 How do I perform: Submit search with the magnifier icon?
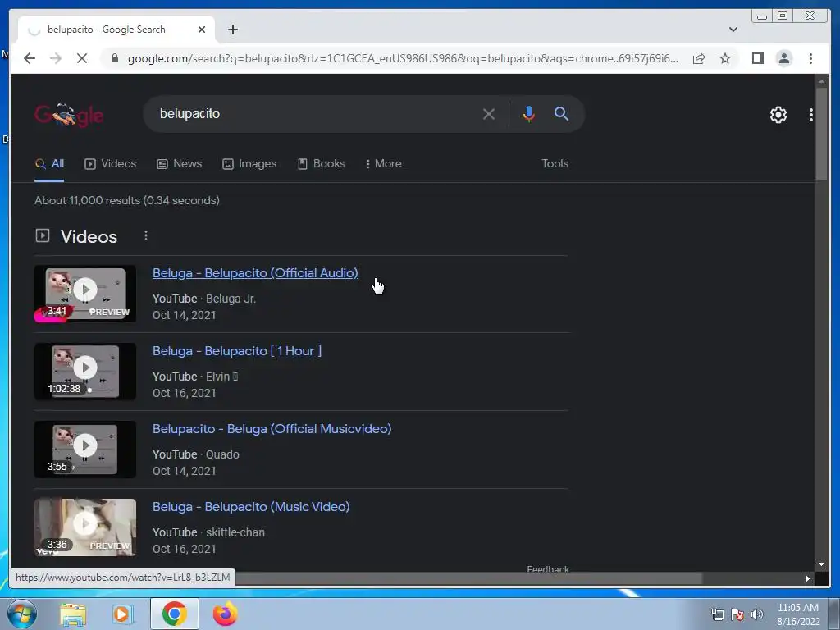tap(561, 113)
